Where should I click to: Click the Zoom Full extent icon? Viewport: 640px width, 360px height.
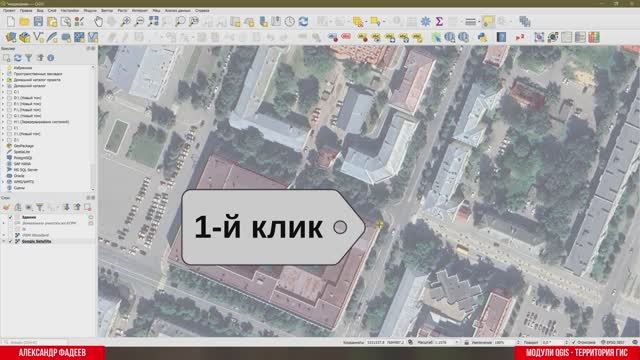[153, 22]
